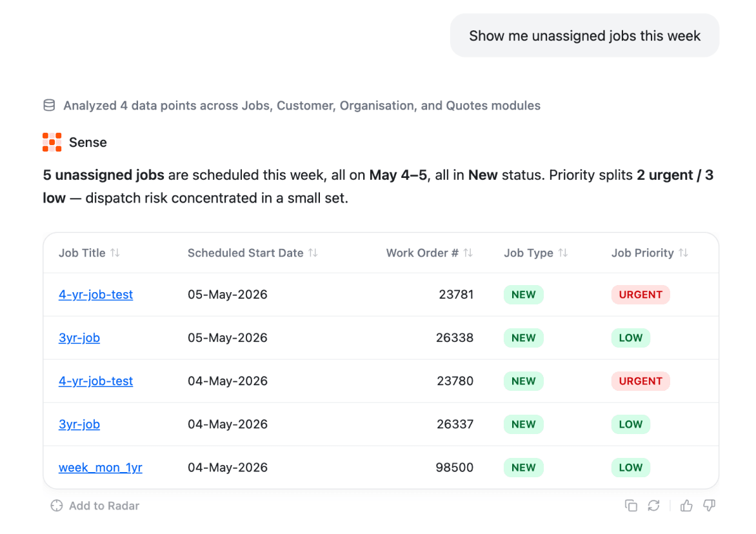Screen dimensions: 756x534
Task: Sort by Job Type column arrows
Action: coord(562,253)
